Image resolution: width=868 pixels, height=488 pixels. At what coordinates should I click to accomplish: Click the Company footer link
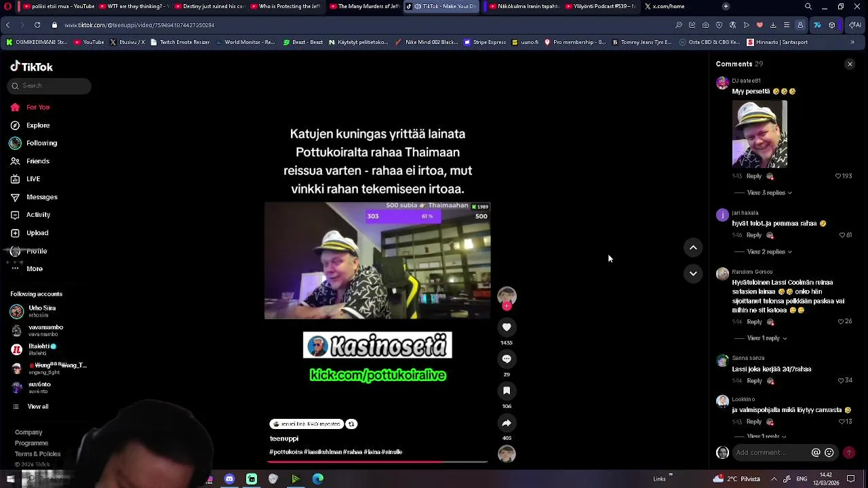28,432
